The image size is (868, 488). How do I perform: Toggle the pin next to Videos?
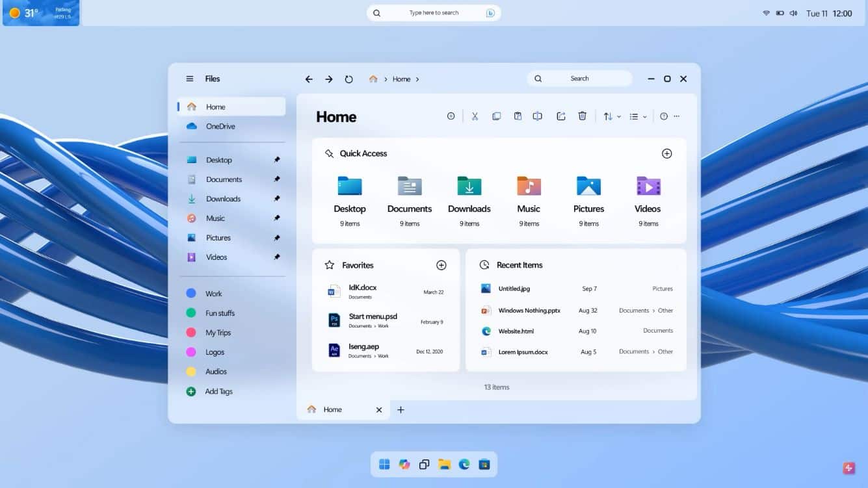(x=277, y=257)
